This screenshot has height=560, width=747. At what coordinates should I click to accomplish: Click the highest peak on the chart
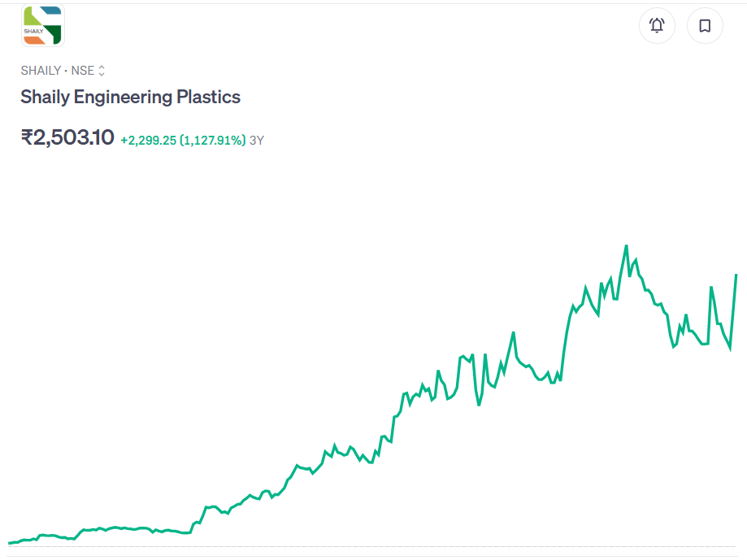click(x=625, y=244)
